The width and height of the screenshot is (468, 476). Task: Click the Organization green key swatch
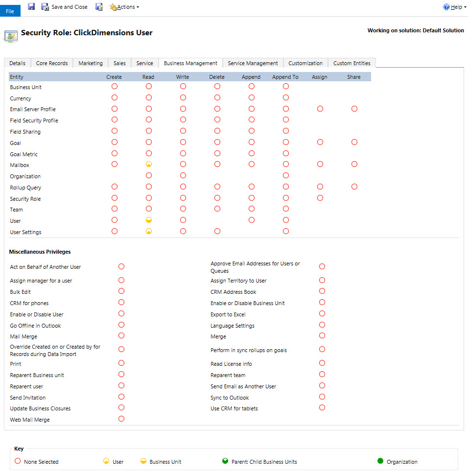tap(380, 461)
